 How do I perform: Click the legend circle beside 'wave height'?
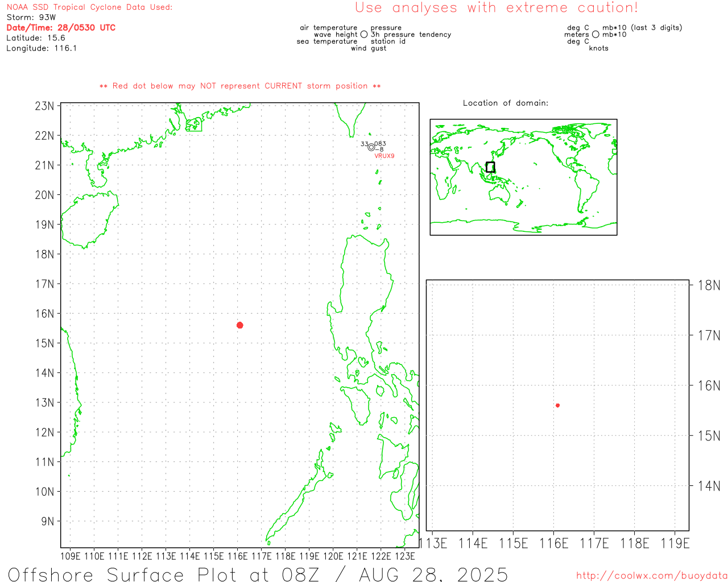364,35
